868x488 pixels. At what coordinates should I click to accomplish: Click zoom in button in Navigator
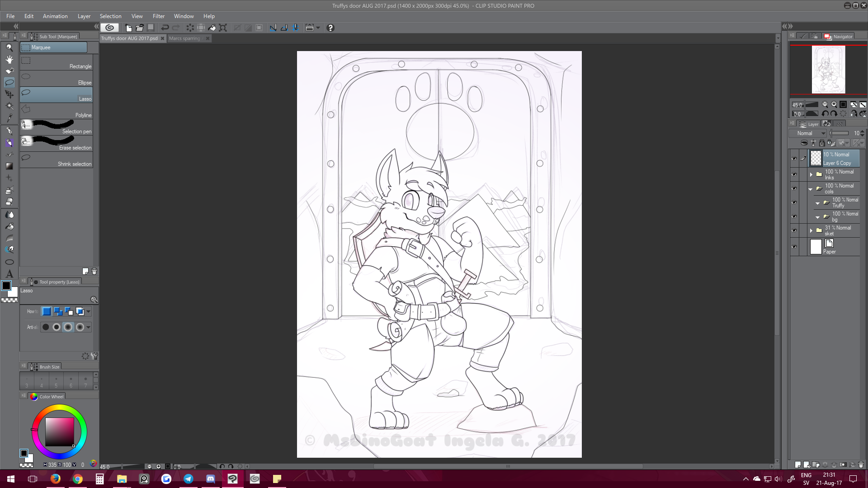tap(834, 104)
